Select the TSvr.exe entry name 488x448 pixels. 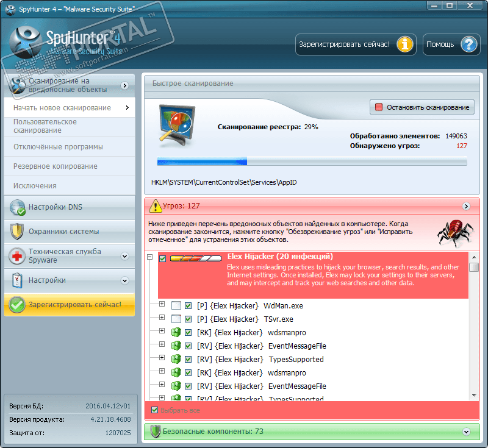(278, 319)
